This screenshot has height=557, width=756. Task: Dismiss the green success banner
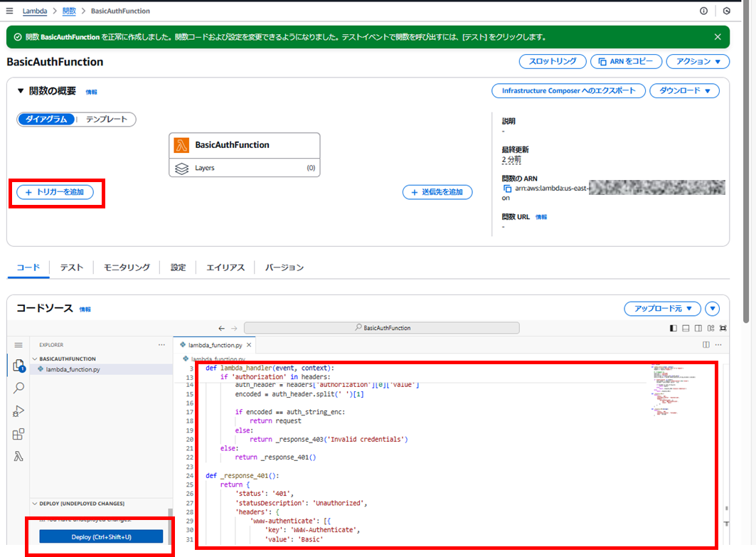718,37
